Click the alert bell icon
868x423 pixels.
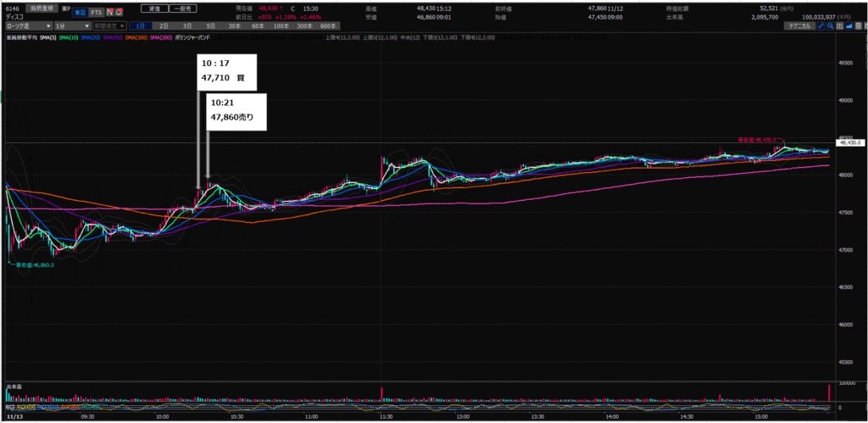(x=120, y=12)
